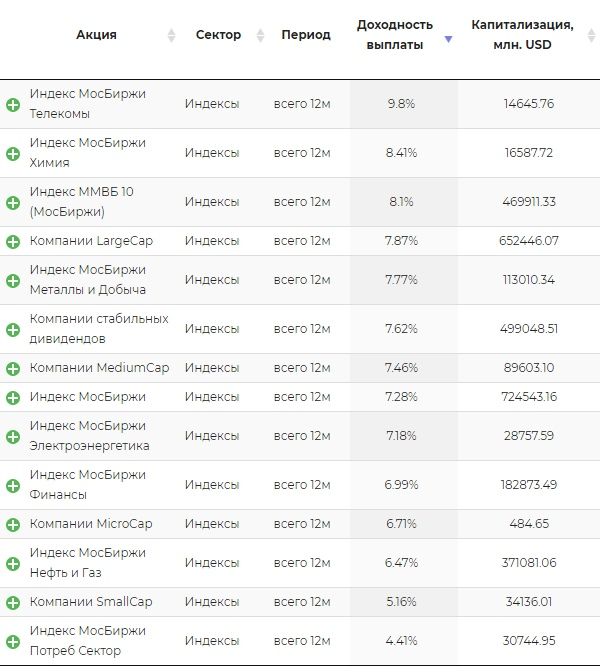
Task: Click plus icon beside Компании MediumCap
Action: click(x=13, y=368)
